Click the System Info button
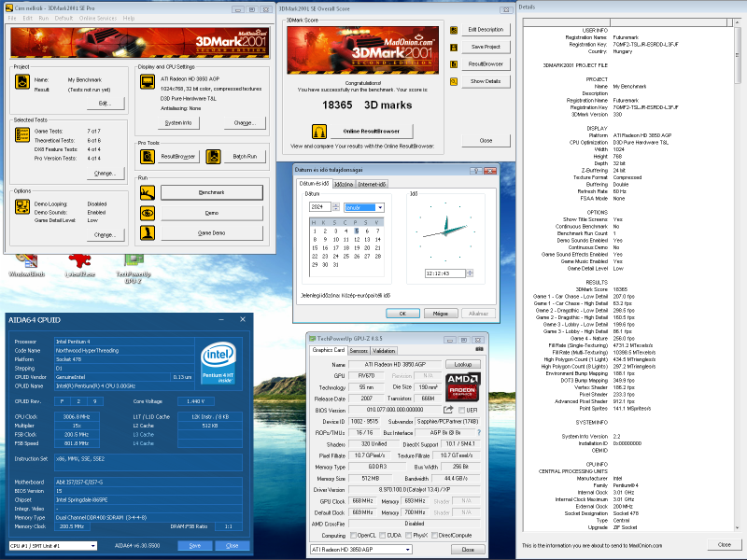The height and width of the screenshot is (560, 747). [178, 123]
